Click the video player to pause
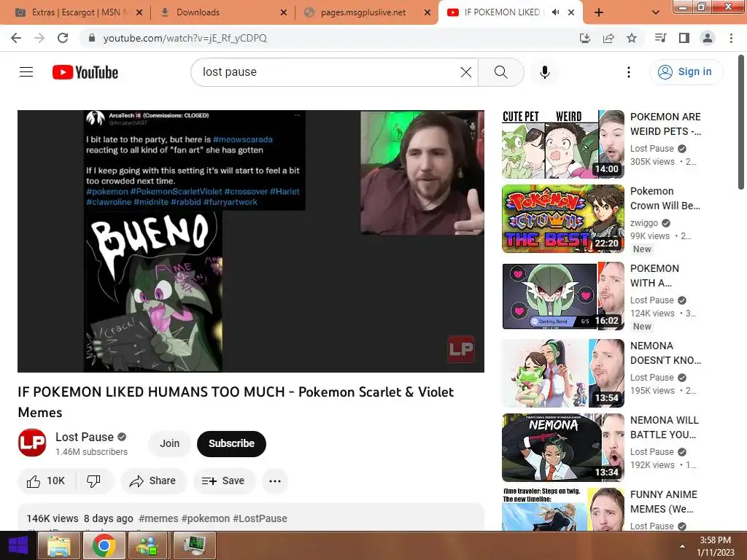This screenshot has height=560, width=747. click(251, 241)
